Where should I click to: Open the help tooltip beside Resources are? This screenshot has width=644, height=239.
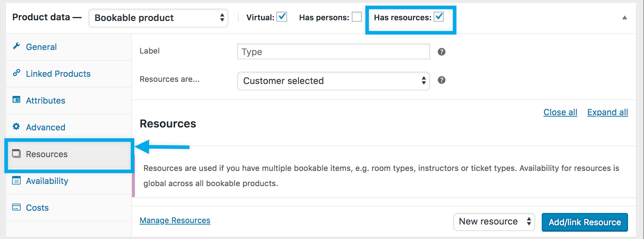[441, 80]
